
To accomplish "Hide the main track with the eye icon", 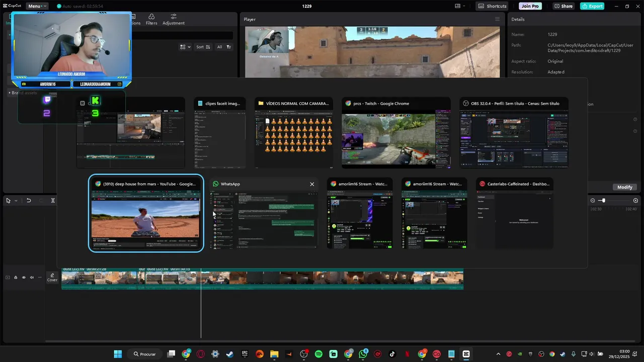I will coord(24,278).
